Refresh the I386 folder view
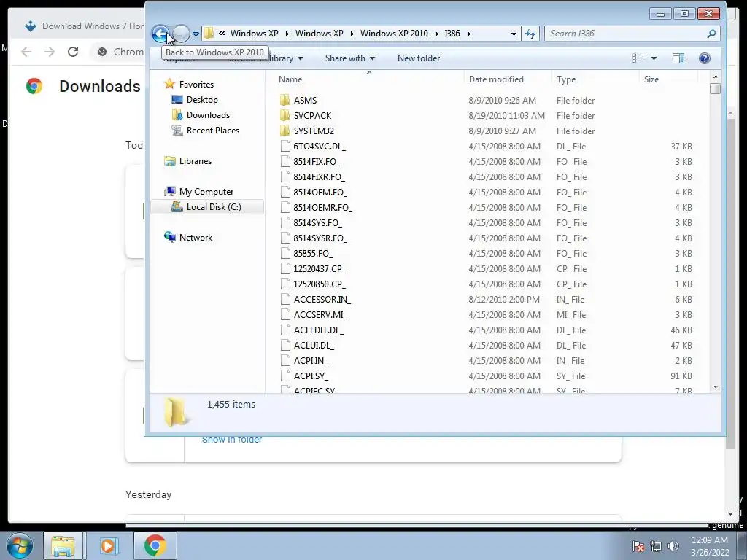The height and width of the screenshot is (560, 747). (x=530, y=34)
